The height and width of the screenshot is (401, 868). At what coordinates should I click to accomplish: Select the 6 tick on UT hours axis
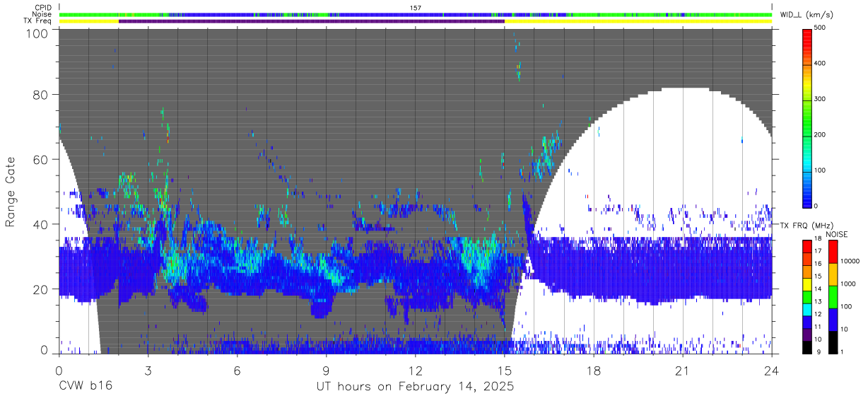pyautogui.click(x=237, y=370)
